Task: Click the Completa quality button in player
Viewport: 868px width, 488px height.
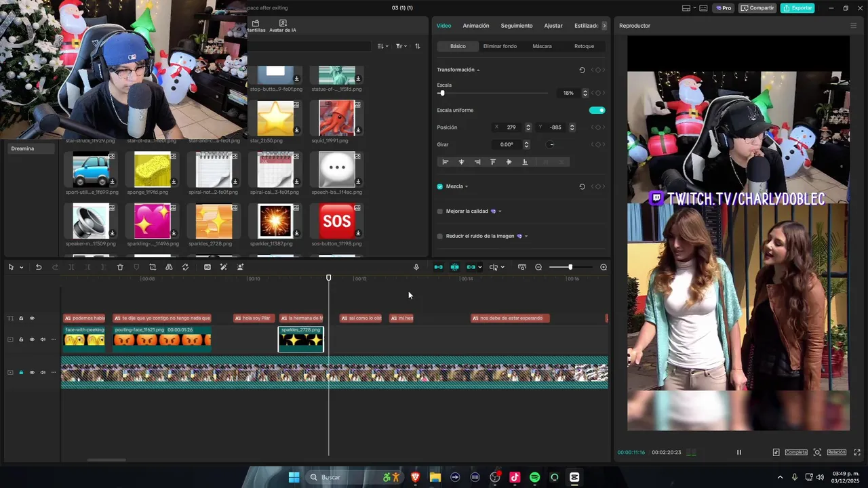Action: pos(796,452)
